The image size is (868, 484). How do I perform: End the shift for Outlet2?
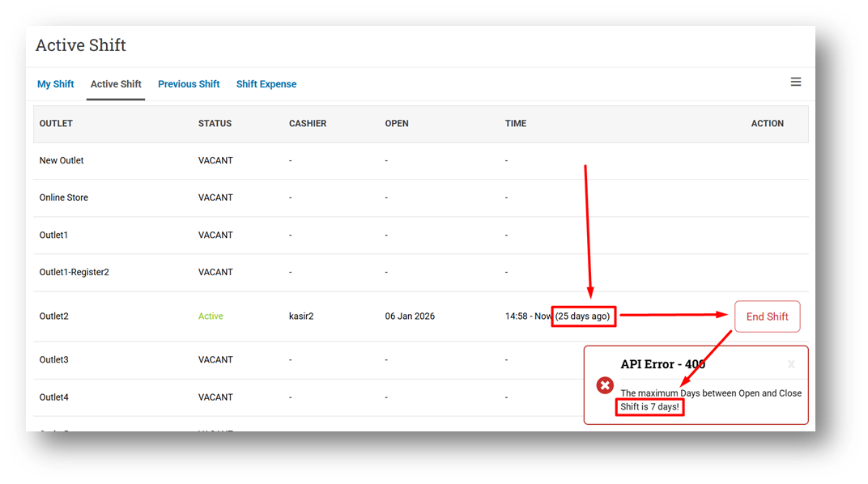click(x=767, y=316)
